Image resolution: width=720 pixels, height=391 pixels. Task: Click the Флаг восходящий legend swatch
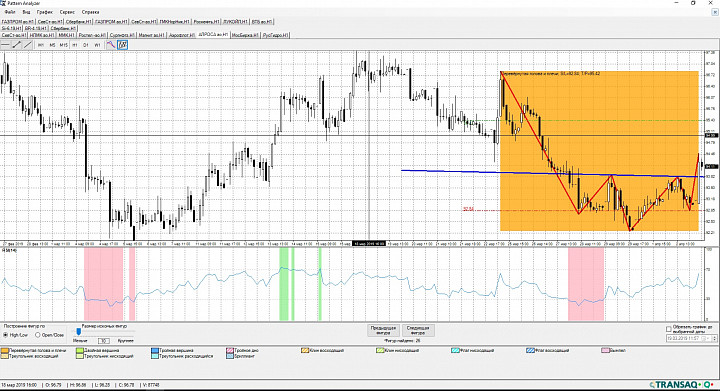click(530, 351)
